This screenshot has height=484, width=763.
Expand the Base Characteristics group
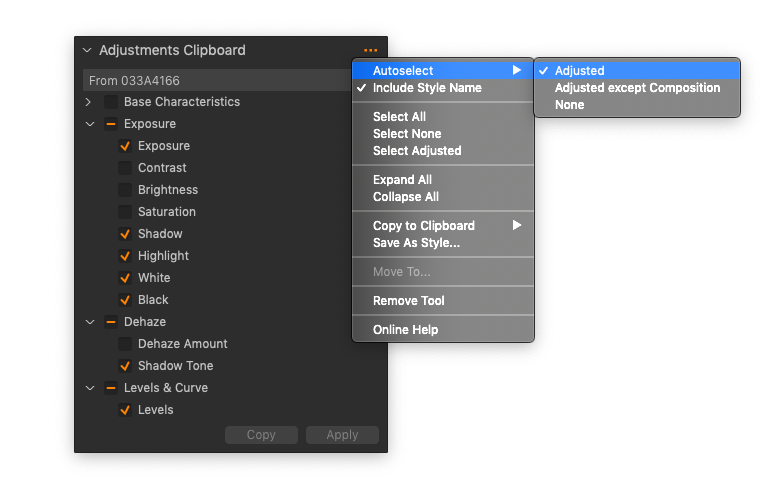click(88, 102)
